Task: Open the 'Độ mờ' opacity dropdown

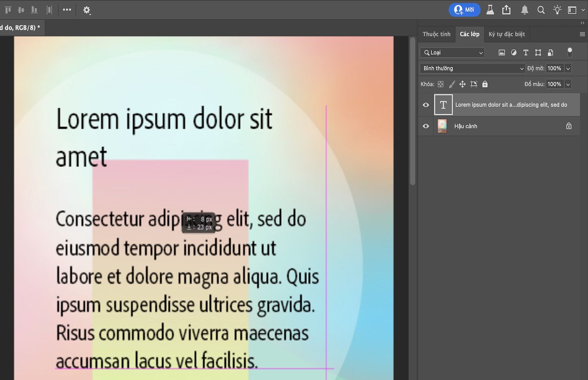Action: (568, 68)
